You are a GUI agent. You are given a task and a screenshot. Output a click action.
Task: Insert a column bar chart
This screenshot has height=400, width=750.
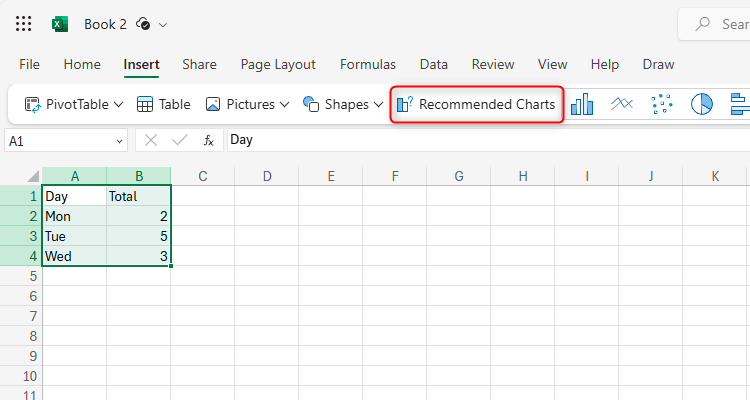click(x=582, y=104)
